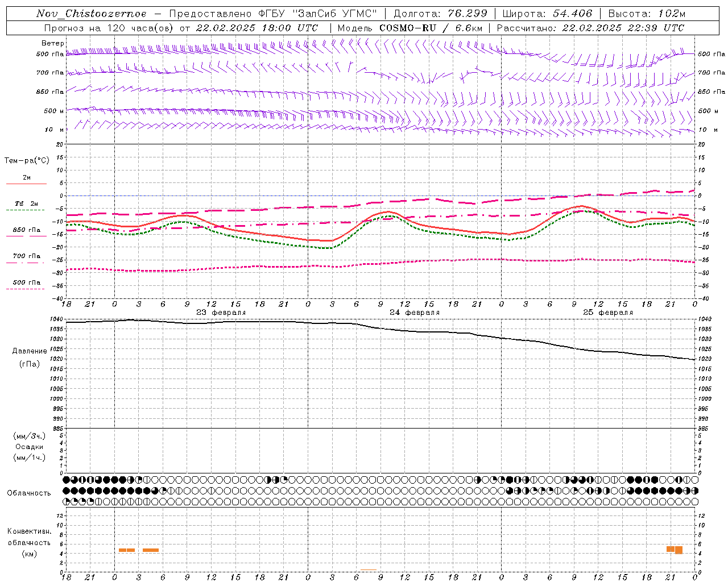Click the Широта: 54.406 value
The image size is (728, 582).
click(x=547, y=14)
